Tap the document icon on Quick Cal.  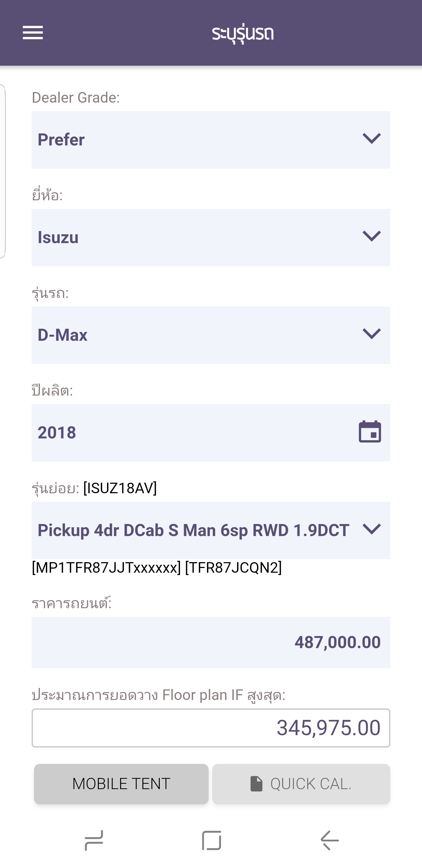point(256,784)
